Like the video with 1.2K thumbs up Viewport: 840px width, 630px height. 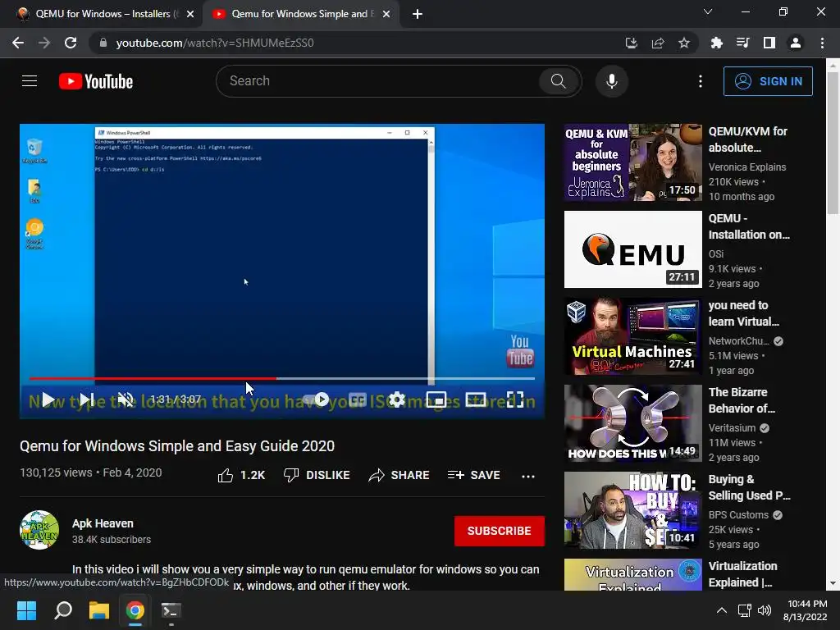[242, 475]
